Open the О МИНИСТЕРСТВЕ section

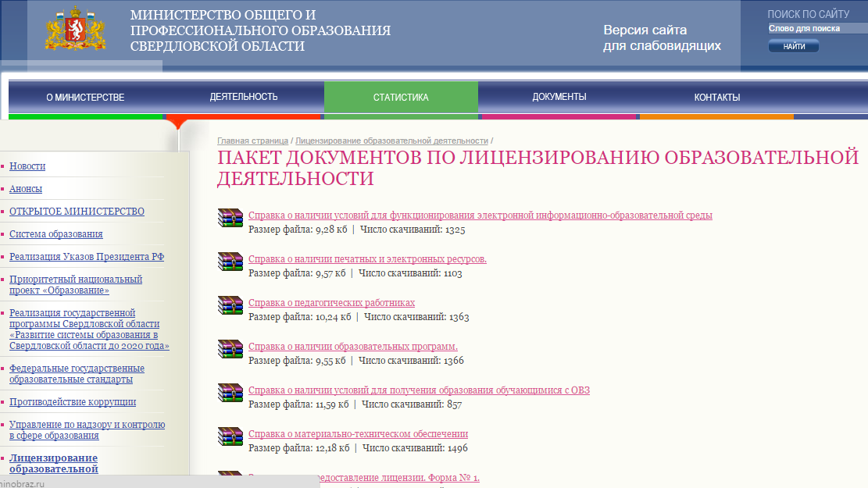86,97
